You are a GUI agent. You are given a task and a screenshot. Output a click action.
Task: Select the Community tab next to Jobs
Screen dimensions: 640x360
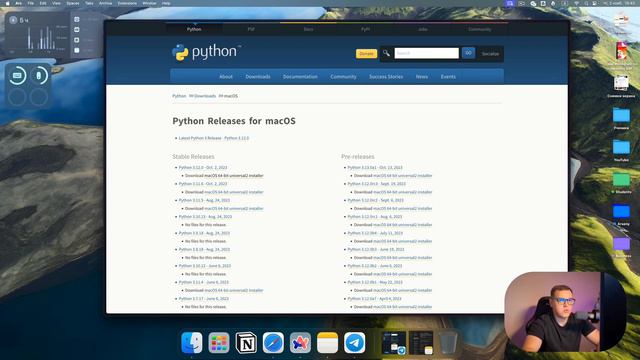480,29
